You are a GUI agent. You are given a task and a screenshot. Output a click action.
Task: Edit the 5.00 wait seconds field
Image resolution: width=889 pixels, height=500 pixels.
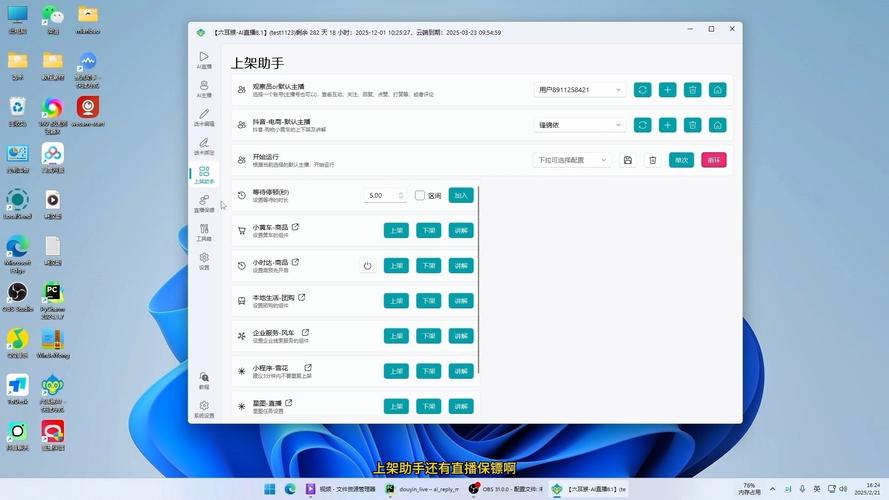385,195
